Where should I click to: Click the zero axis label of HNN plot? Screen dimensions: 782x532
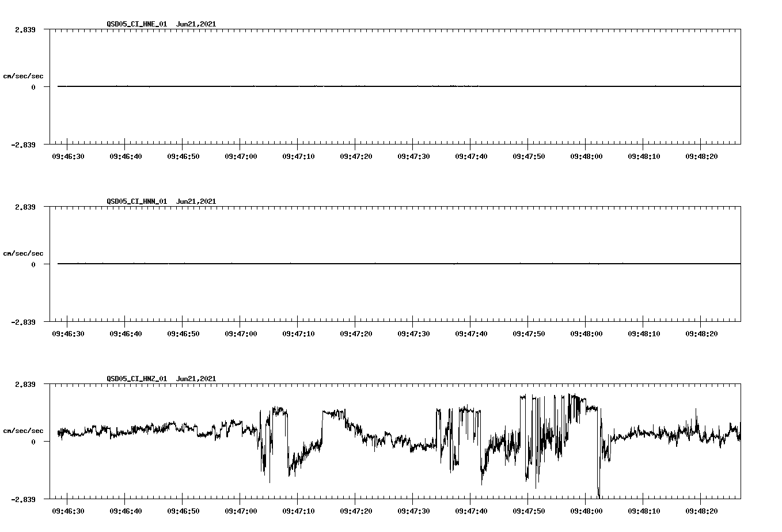pos(33,264)
